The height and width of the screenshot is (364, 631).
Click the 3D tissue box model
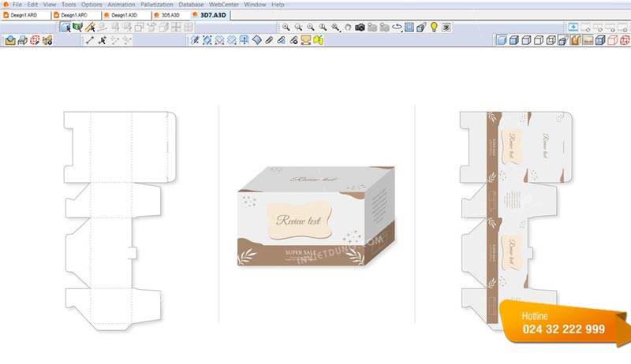point(316,216)
